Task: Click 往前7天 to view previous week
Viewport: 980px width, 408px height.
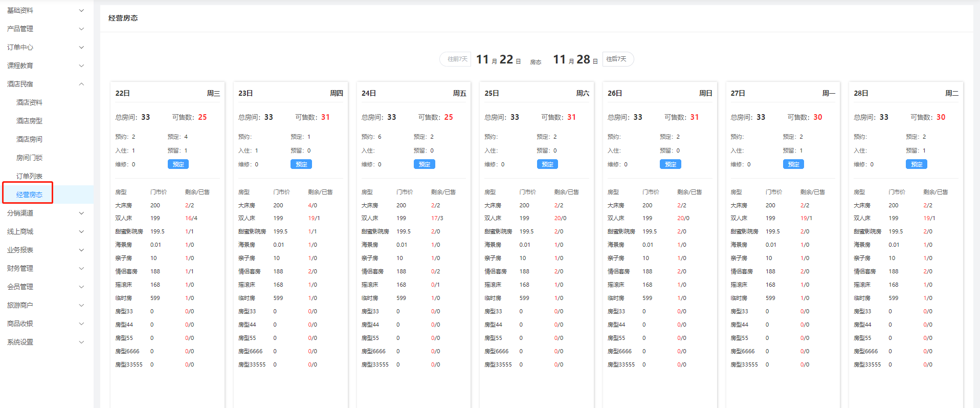Action: [457, 59]
